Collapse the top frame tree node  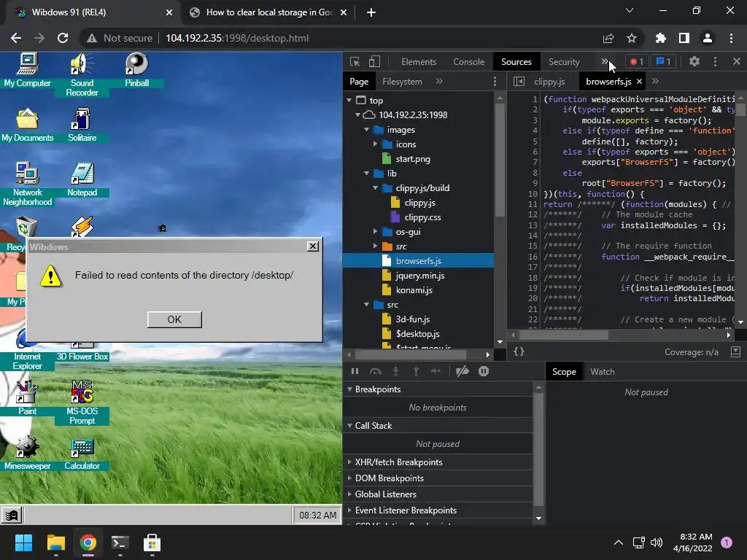[x=349, y=101]
